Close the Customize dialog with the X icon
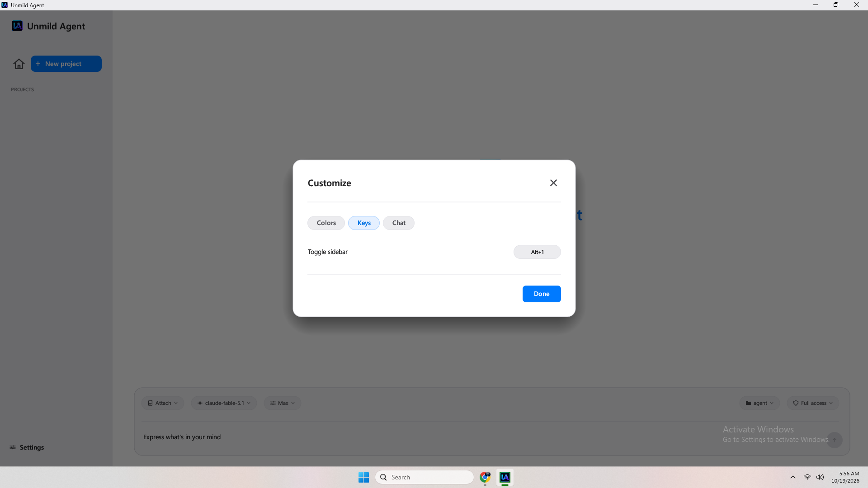 point(553,183)
